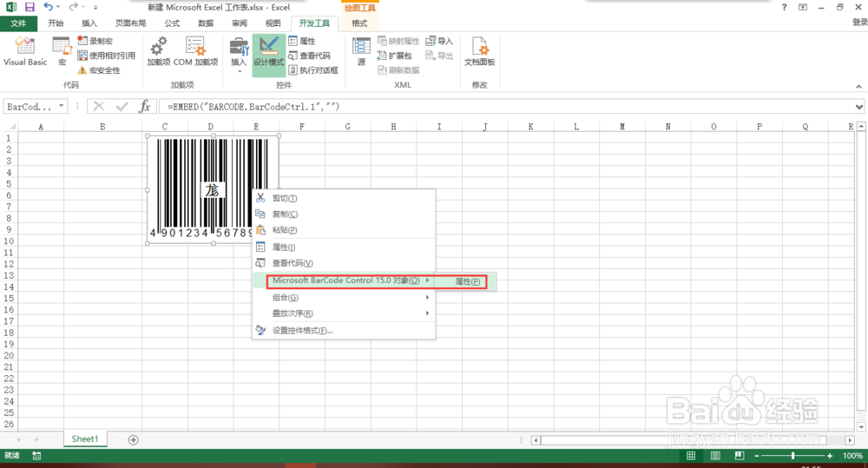This screenshot has height=468, width=868.
Task: Click 导入 XML button
Action: point(439,41)
